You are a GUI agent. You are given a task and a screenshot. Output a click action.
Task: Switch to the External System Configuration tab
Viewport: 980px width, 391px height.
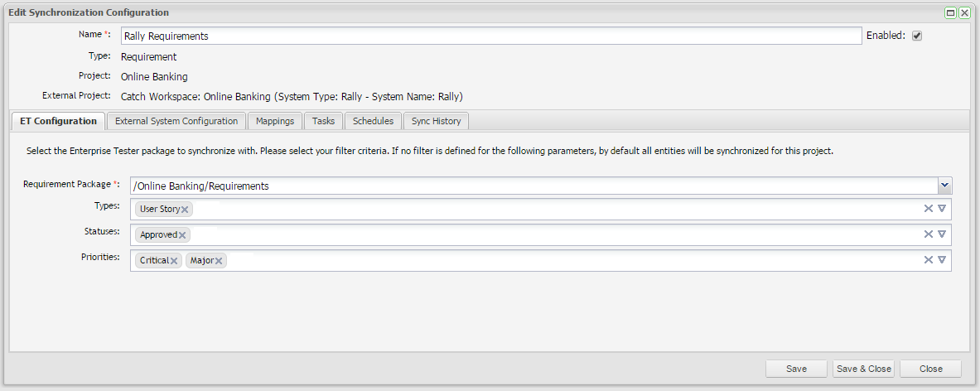click(176, 121)
